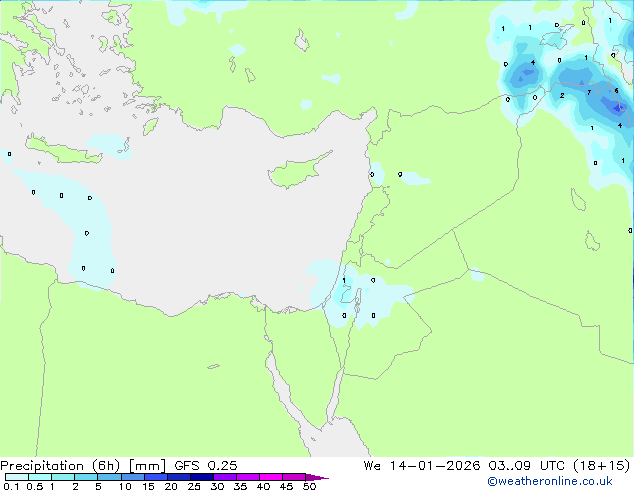Screen dimensions: 634x490
Task: Select the 30–35 mm purple legend swatch
Action: (x=225, y=477)
